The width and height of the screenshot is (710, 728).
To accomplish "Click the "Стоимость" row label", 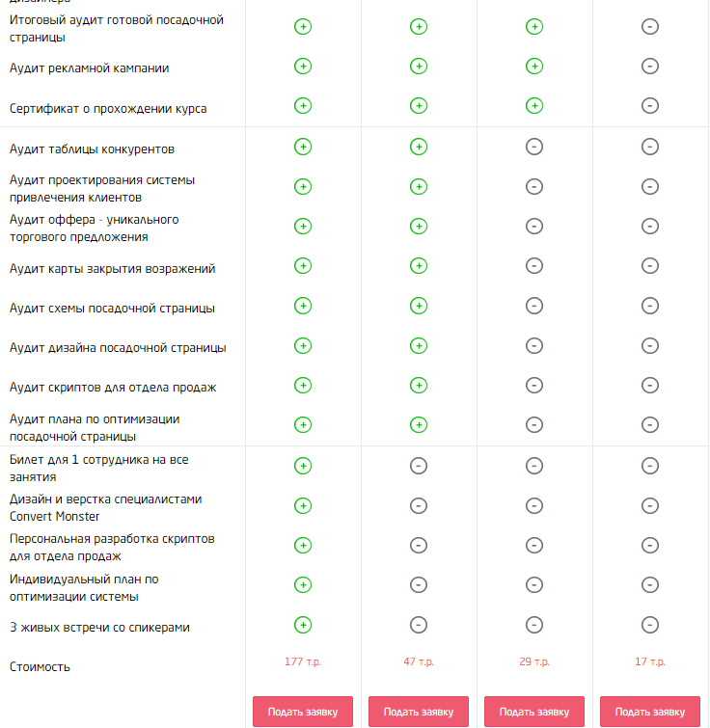I will coord(40,667).
